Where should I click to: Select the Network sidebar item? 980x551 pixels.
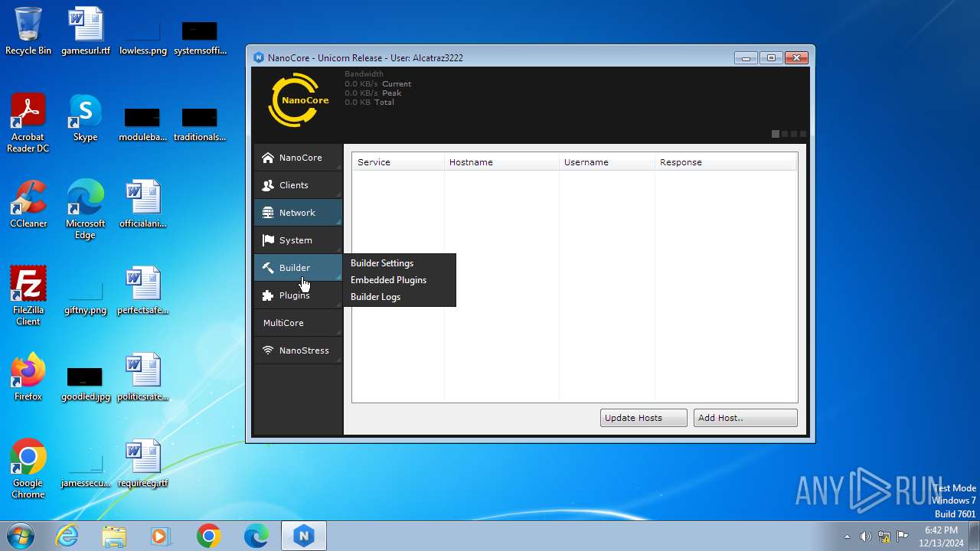tap(298, 213)
